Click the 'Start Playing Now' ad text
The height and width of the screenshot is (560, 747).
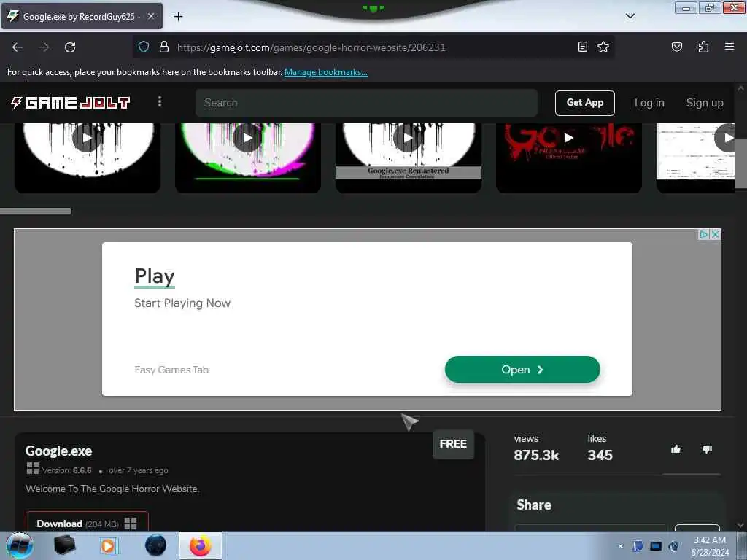point(182,303)
